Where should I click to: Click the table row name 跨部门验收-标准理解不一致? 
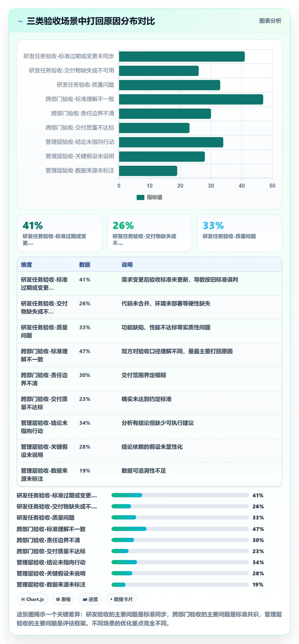[44, 355]
